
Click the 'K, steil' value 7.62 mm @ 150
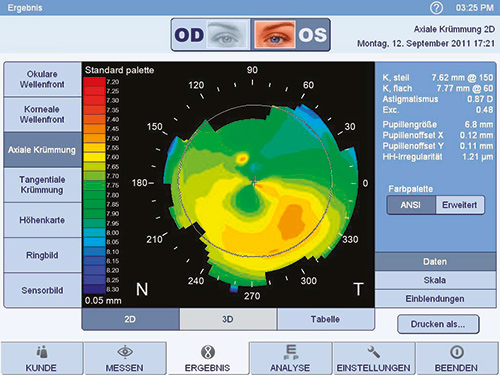click(x=462, y=78)
